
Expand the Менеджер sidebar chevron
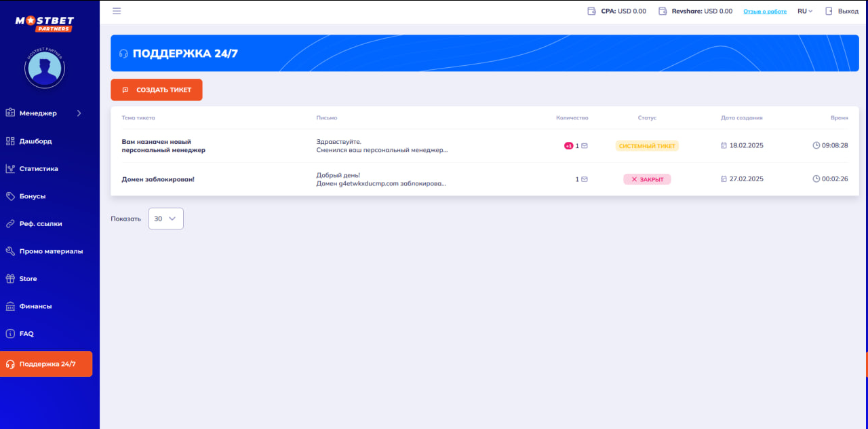point(79,113)
